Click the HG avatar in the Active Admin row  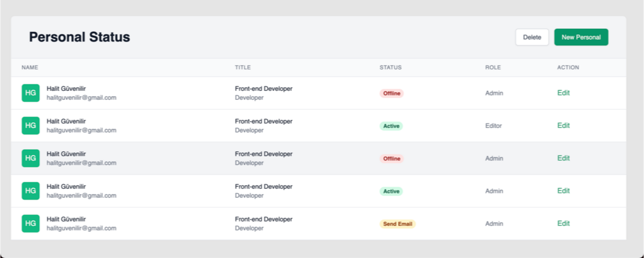(30, 191)
